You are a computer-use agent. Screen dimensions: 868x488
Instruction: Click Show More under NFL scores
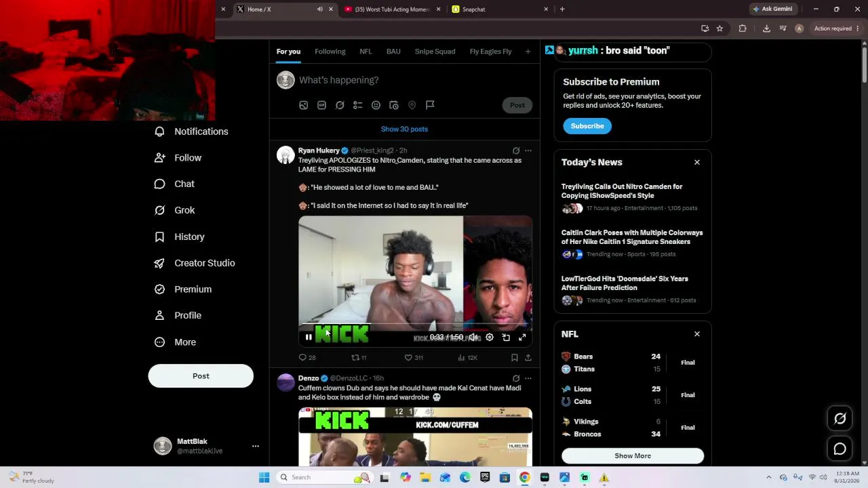click(x=633, y=456)
